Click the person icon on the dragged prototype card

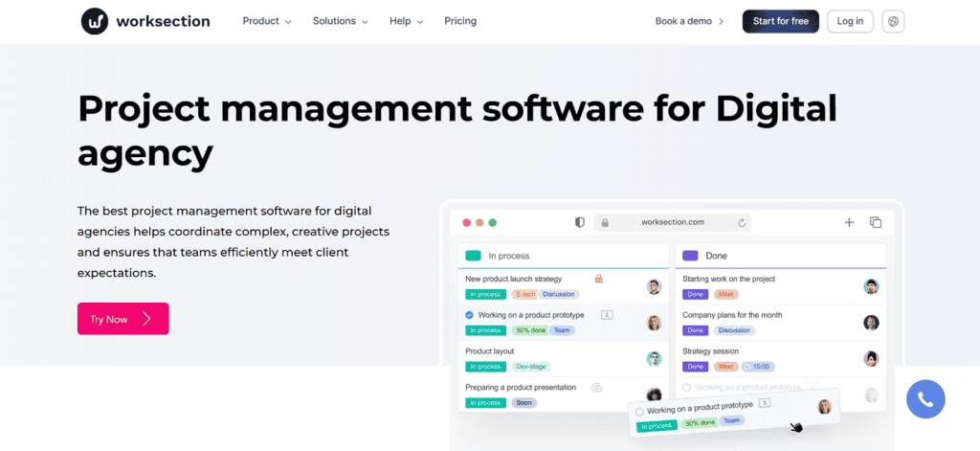[765, 402]
